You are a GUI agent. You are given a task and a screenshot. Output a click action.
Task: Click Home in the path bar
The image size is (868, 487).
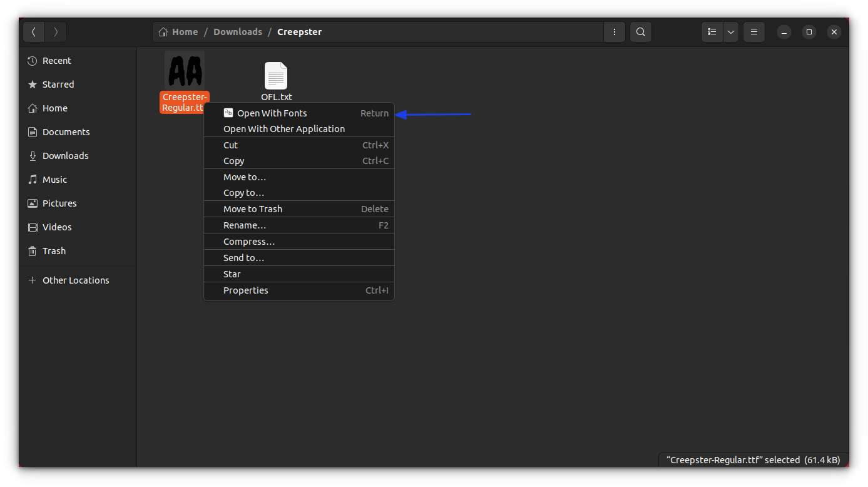(x=183, y=31)
